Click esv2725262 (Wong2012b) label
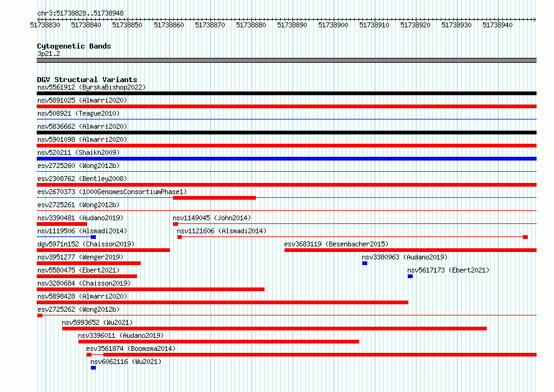The width and height of the screenshot is (554, 392). [78, 309]
